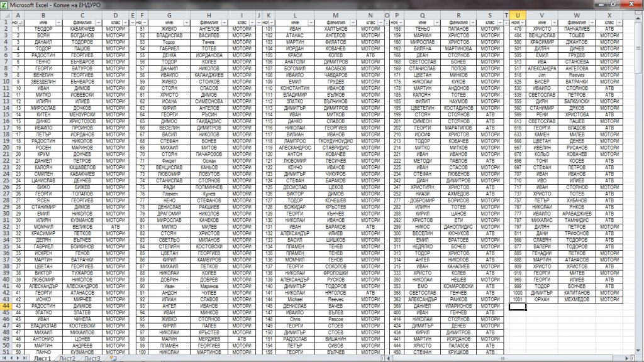Open the фамилия filter dropdown in column W
This screenshot has width=644, height=362.
(x=592, y=23)
